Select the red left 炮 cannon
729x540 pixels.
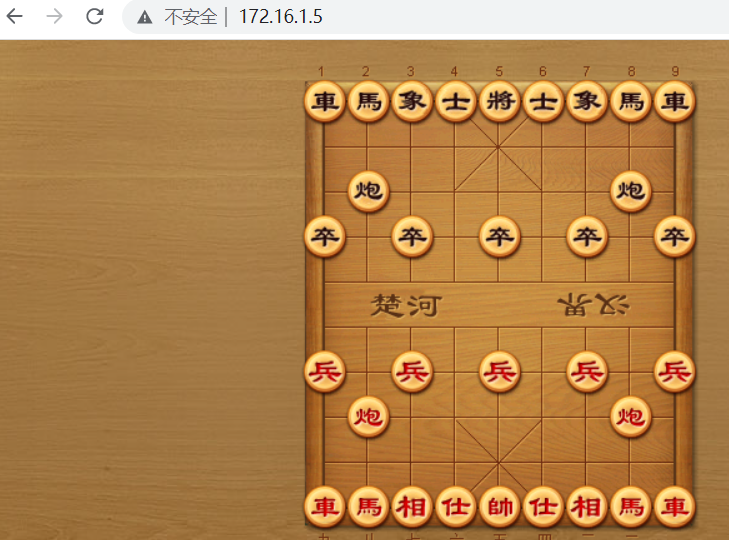tap(369, 417)
